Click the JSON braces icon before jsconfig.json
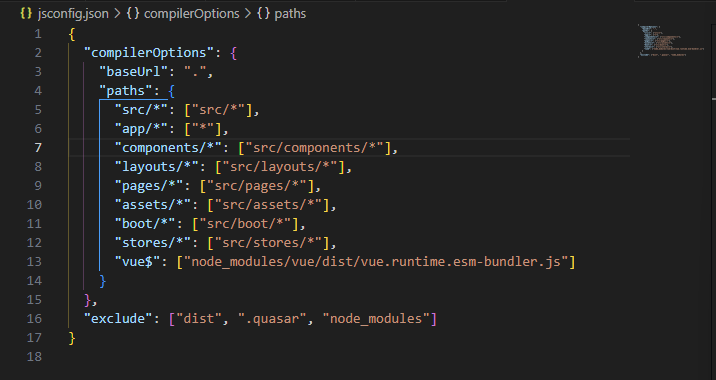This screenshot has height=380, width=716. 26,14
